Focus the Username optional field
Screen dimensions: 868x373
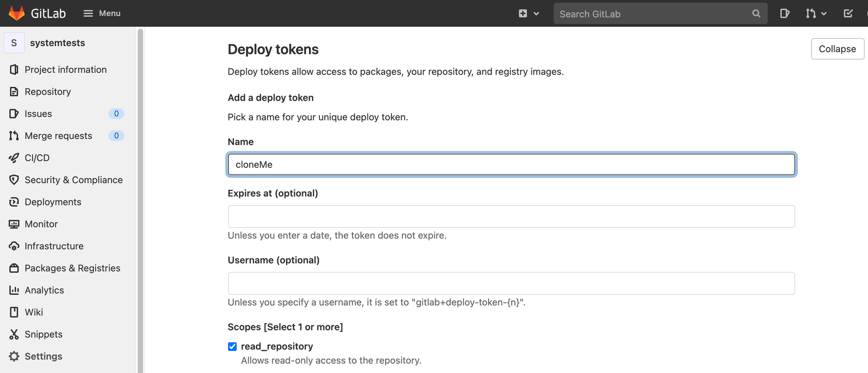pos(511,284)
